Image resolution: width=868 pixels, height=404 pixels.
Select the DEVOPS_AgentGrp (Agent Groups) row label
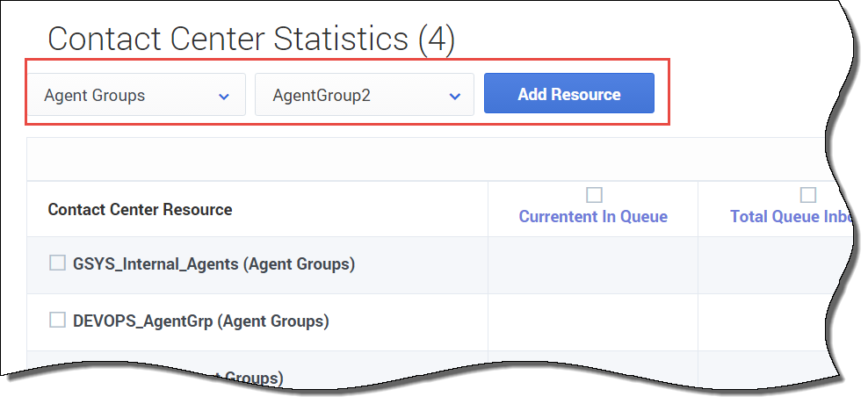(200, 321)
